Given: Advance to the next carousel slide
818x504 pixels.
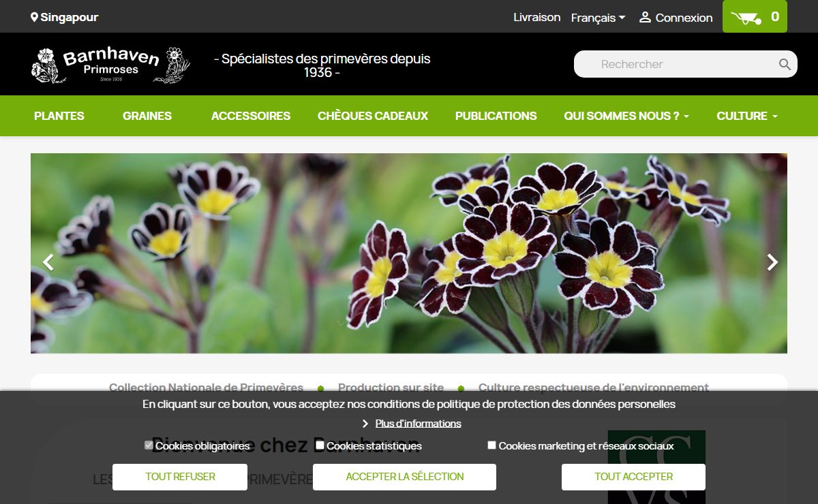Looking at the screenshot, I should pyautogui.click(x=772, y=262).
